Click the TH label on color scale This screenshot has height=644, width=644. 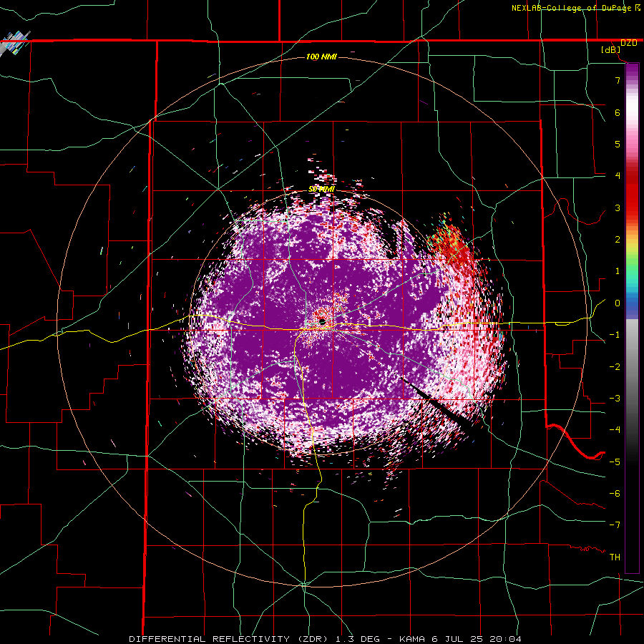point(615,557)
